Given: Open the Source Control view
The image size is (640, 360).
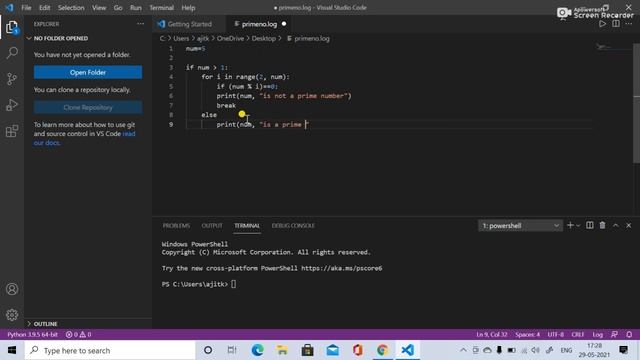Looking at the screenshot, I should click(x=12, y=79).
